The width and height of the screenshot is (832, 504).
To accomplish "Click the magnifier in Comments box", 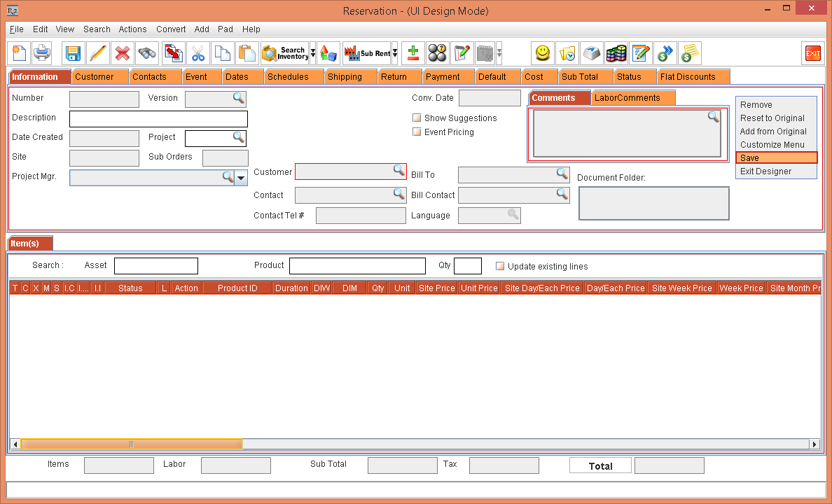I will [x=714, y=117].
